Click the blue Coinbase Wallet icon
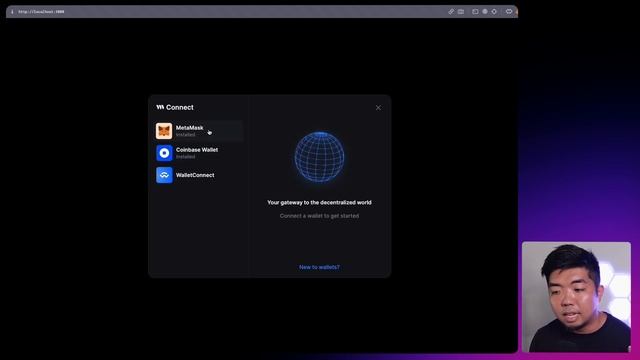640x360 pixels. click(x=164, y=153)
